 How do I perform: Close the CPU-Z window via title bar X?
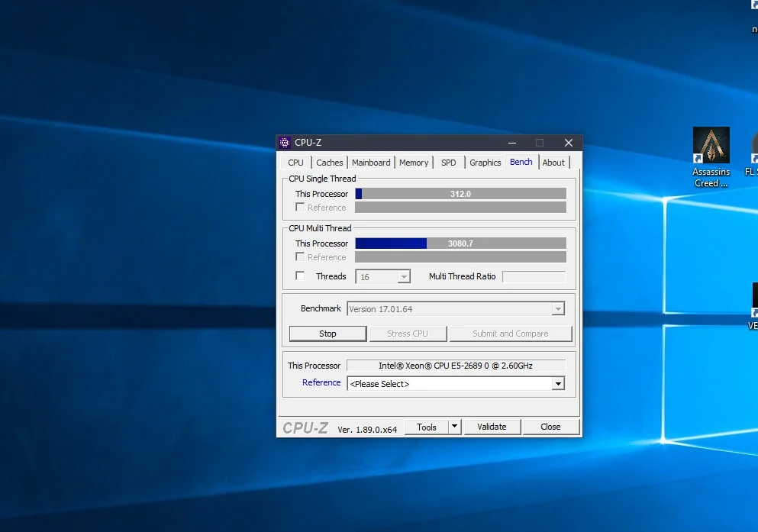tap(569, 143)
